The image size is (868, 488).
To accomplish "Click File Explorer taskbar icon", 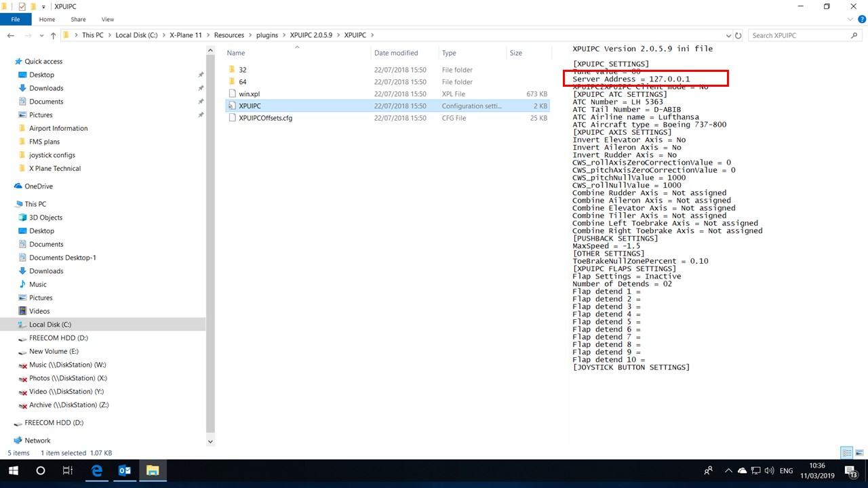I will [x=153, y=470].
